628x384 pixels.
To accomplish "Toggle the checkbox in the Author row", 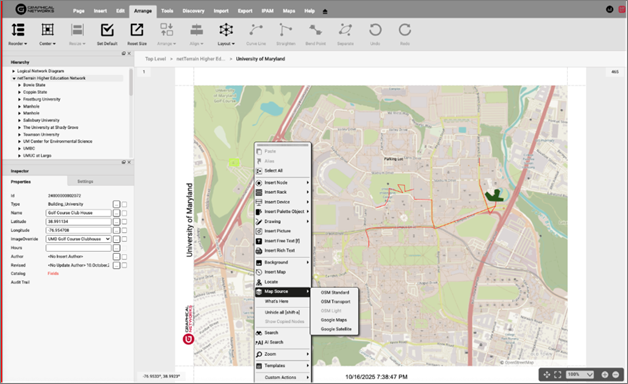I will pos(125,257).
